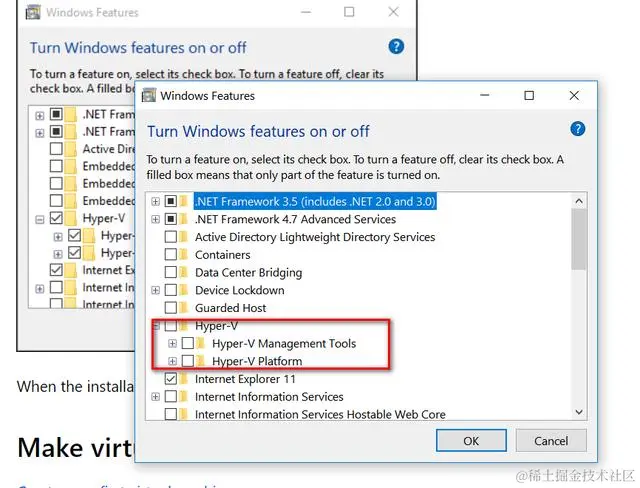640x488 pixels.
Task: Click folder icon beside Guarded Host
Action: [184, 308]
